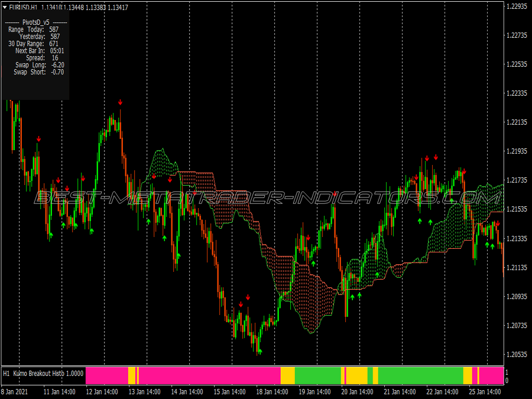Click the 1.22335 price axis label
Image resolution: width=532 pixels, height=399 pixels.
pyautogui.click(x=517, y=93)
